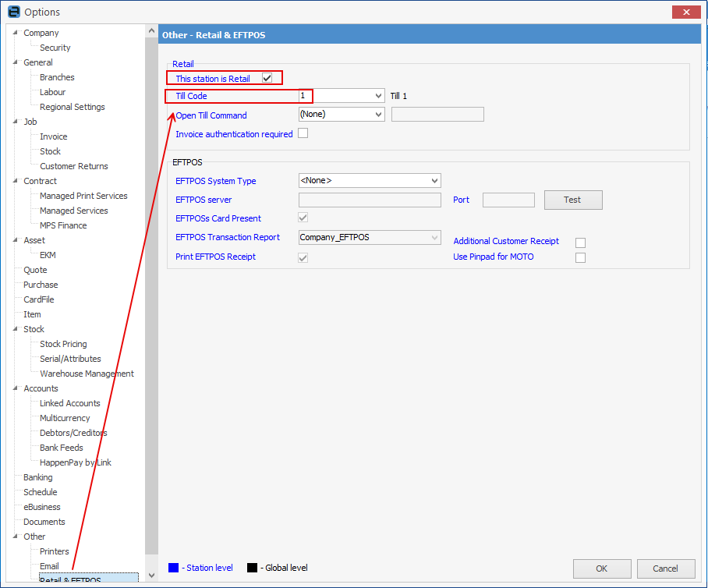Collapse the Contract tree node
708x588 pixels.
coord(15,181)
